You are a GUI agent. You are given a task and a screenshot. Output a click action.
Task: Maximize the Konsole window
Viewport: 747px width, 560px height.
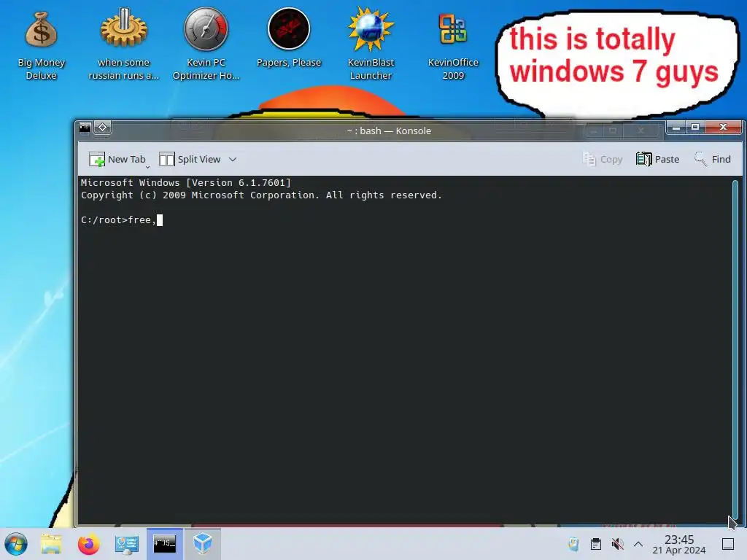695,127
